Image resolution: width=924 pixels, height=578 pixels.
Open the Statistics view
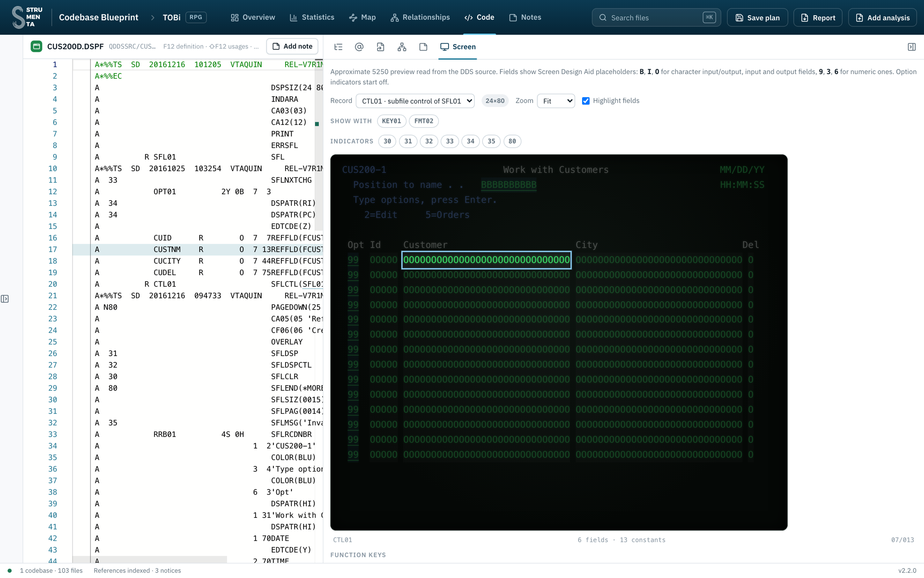312,17
